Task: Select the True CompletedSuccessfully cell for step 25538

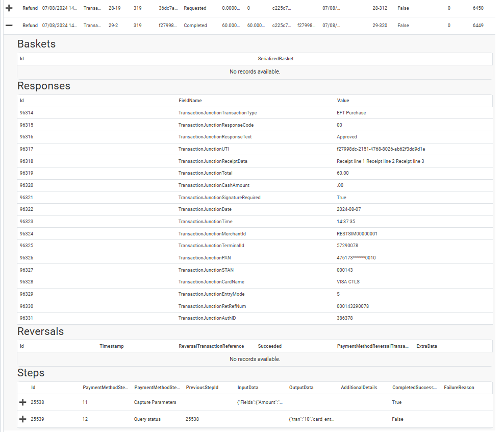Action: coord(397,402)
